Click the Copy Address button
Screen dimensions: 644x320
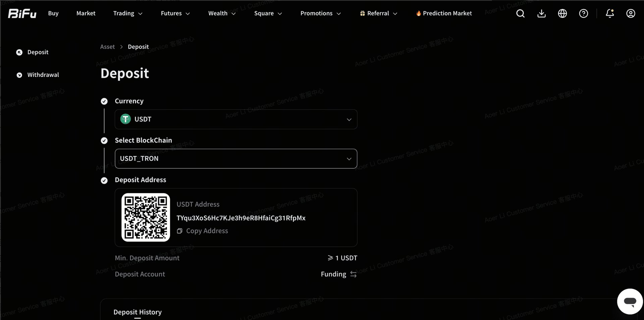coord(203,231)
